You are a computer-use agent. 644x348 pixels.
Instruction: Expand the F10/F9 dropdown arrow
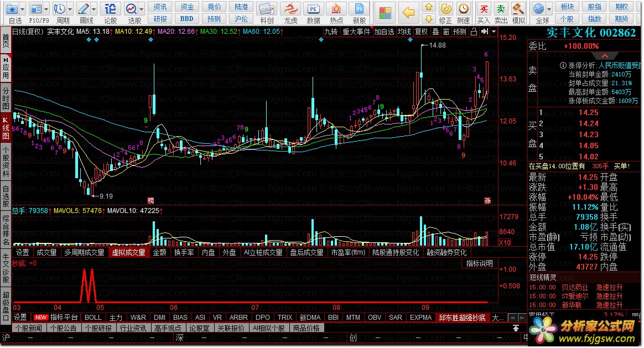[x=46, y=9]
